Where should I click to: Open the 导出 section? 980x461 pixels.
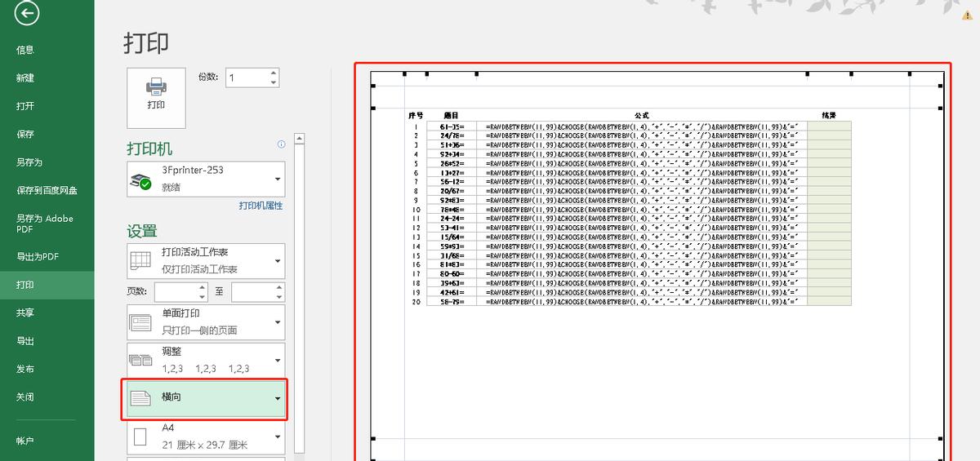[25, 341]
